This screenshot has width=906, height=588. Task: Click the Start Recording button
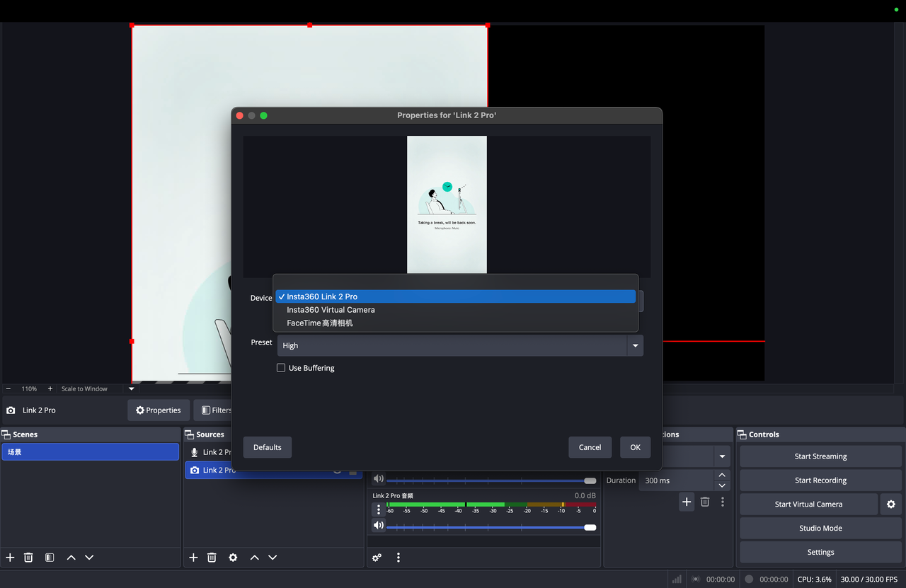click(820, 480)
